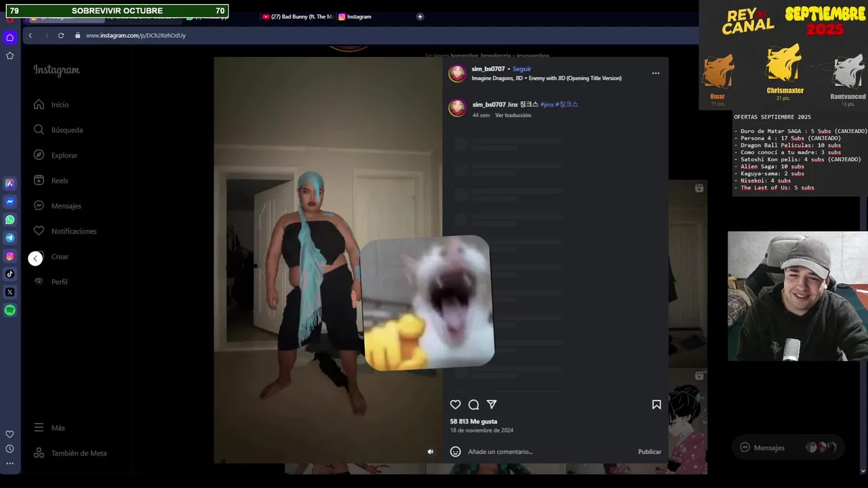Click the 18 de noviembre de 2024 date

coord(481,430)
